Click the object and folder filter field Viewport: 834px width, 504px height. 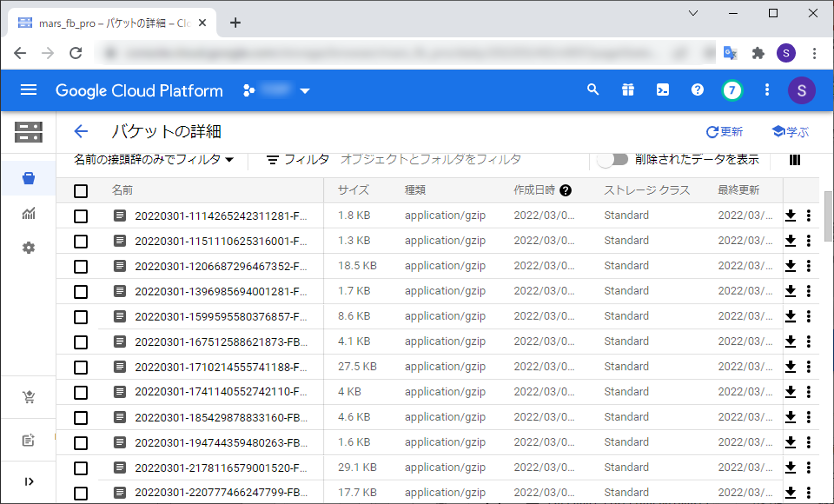pos(430,159)
